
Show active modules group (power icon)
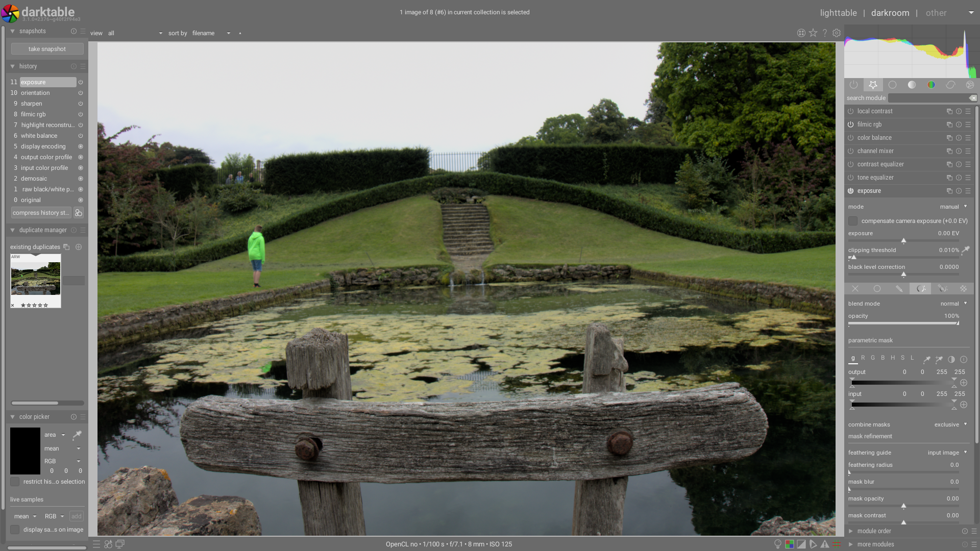pos(853,85)
